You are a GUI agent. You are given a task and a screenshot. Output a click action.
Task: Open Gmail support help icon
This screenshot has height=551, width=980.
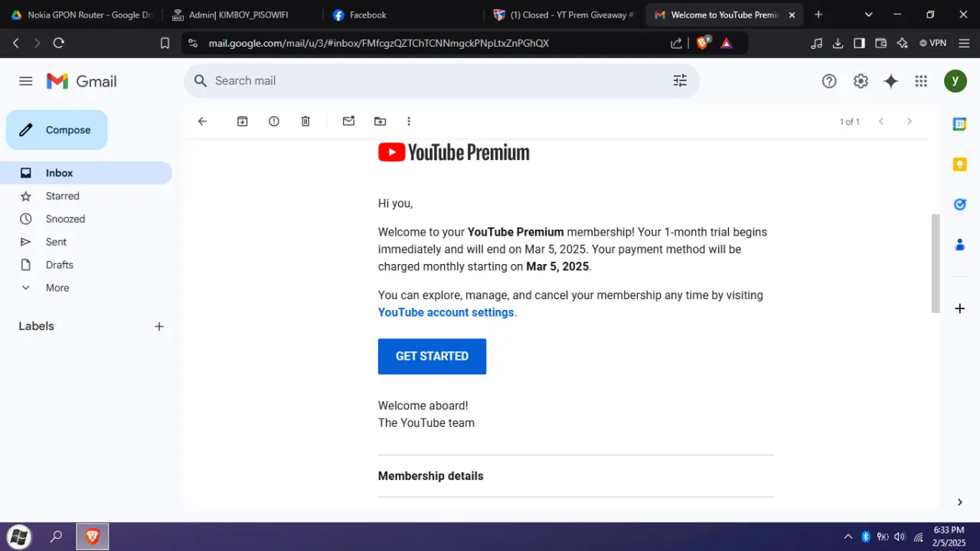pos(829,81)
